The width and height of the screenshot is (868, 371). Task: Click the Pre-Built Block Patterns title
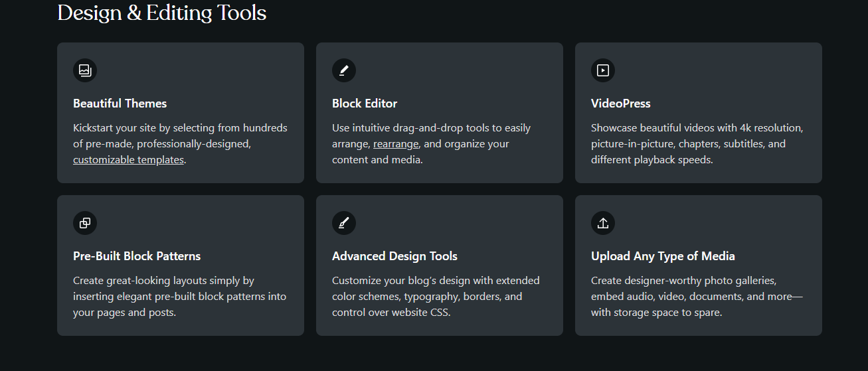pyautogui.click(x=137, y=256)
